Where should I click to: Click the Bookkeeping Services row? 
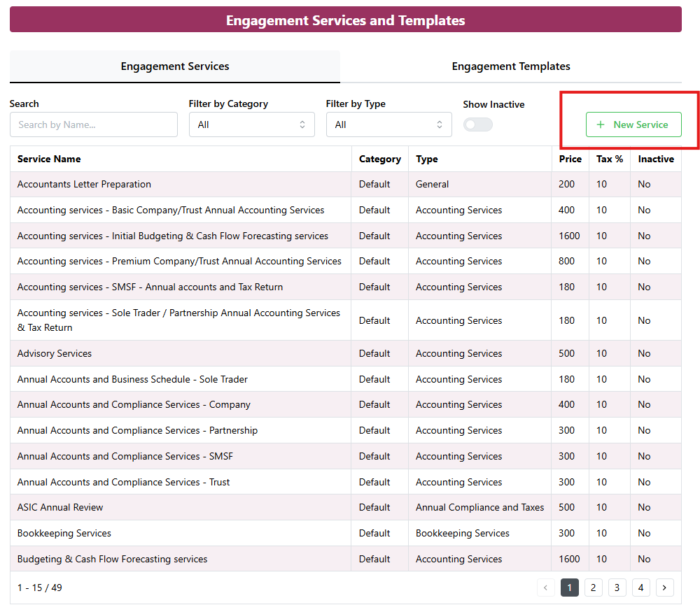point(64,534)
